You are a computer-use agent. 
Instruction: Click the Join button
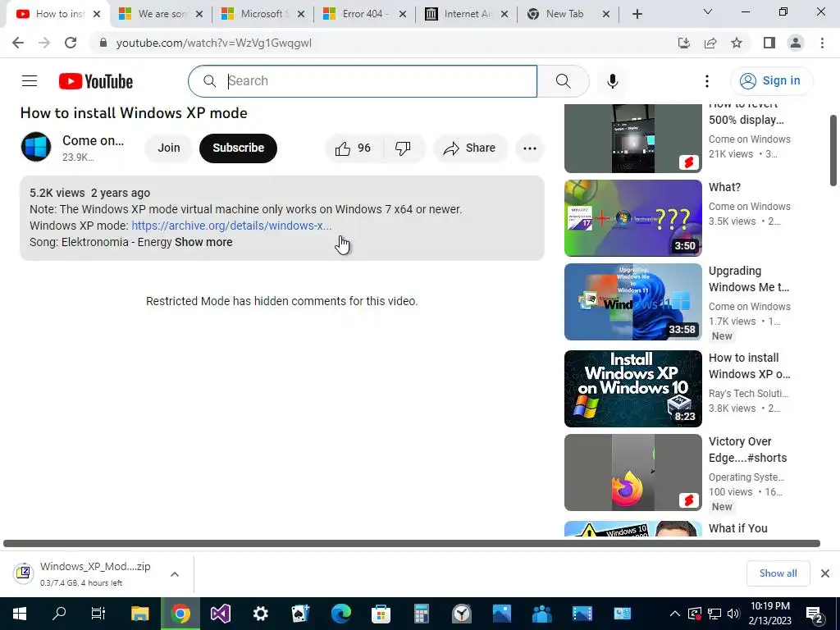click(x=169, y=148)
